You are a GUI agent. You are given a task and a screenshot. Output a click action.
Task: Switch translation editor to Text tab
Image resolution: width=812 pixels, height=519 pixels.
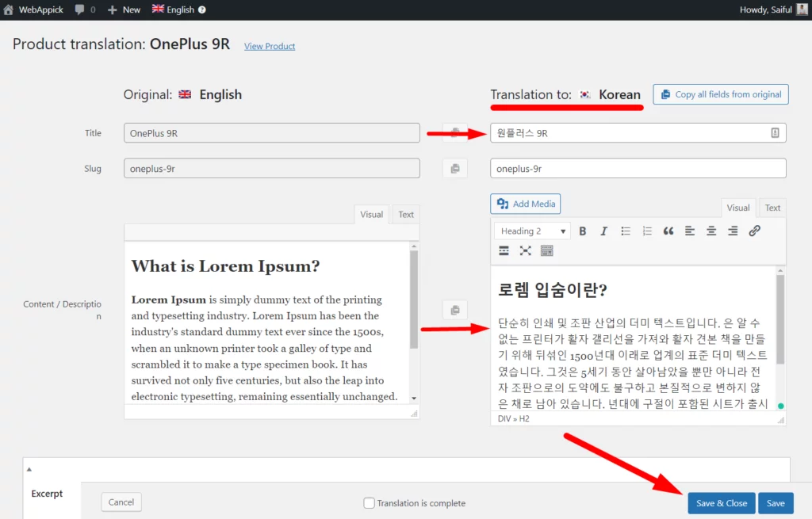(772, 208)
